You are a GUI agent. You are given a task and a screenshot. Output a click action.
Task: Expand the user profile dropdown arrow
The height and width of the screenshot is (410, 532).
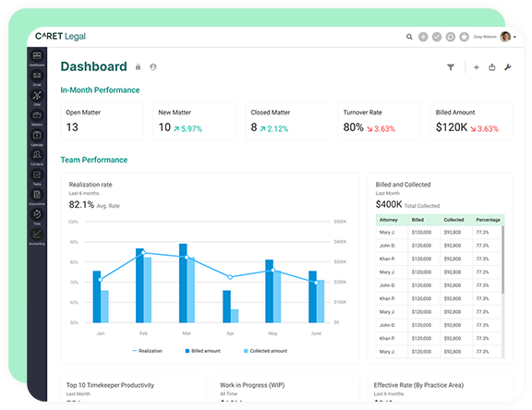pos(515,37)
